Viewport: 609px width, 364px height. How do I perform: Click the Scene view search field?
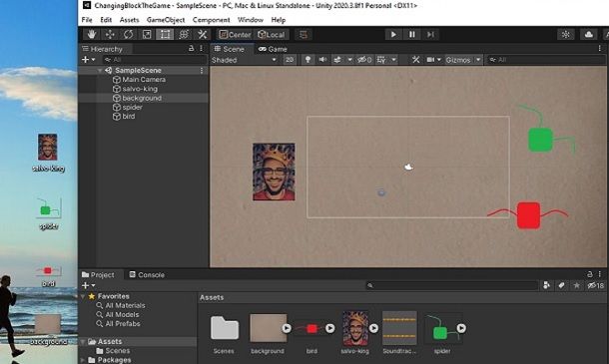pos(545,60)
